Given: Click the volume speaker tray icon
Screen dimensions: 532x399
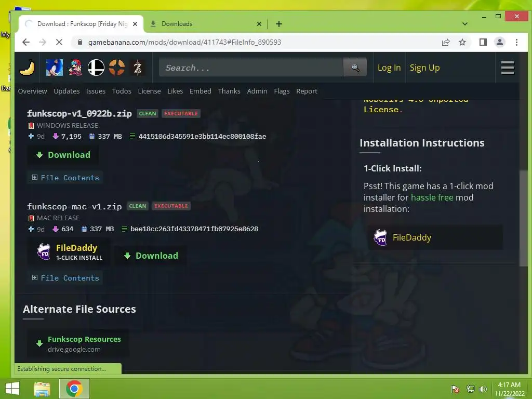Looking at the screenshot, I should tap(483, 389).
